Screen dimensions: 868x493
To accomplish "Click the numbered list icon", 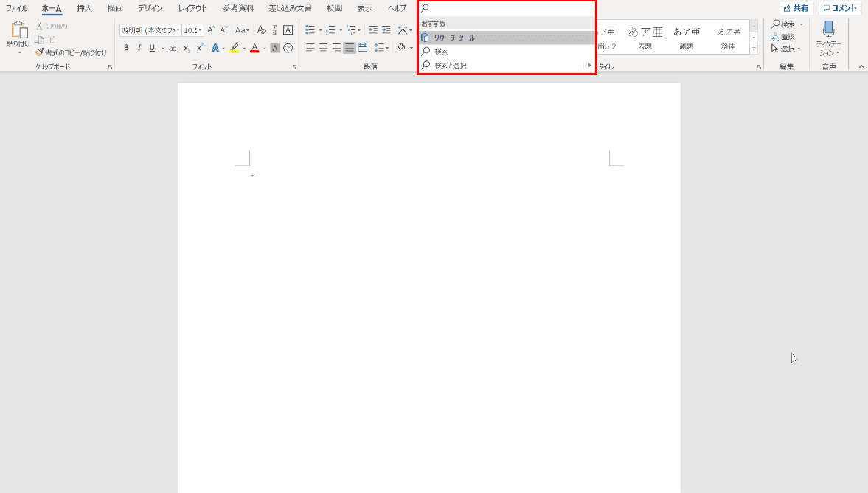I will tap(330, 30).
